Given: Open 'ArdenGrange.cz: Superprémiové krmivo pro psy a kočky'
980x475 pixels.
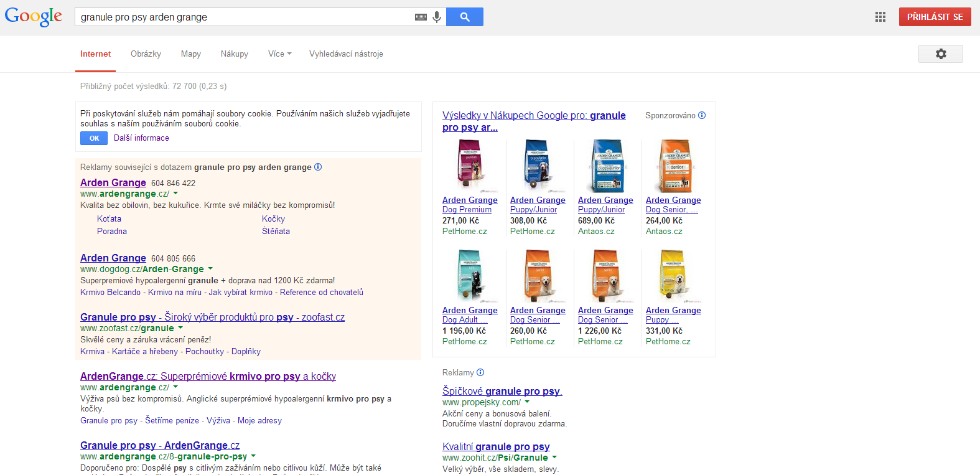Looking at the screenshot, I should [x=208, y=376].
